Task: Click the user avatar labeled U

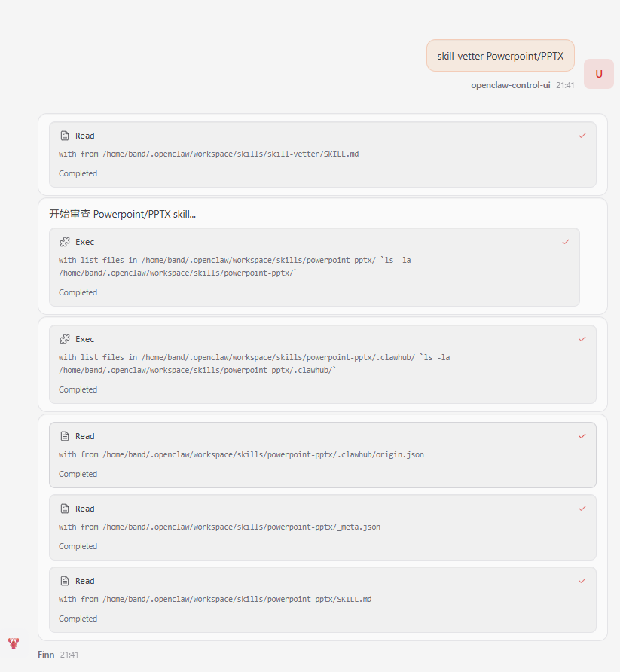Action: tap(599, 74)
